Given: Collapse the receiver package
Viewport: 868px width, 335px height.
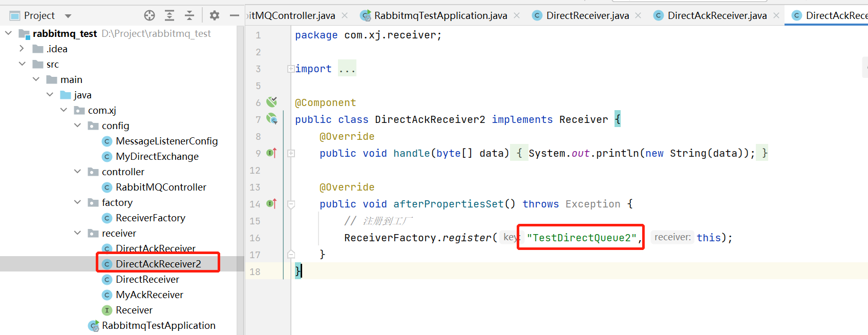Looking at the screenshot, I should (77, 233).
